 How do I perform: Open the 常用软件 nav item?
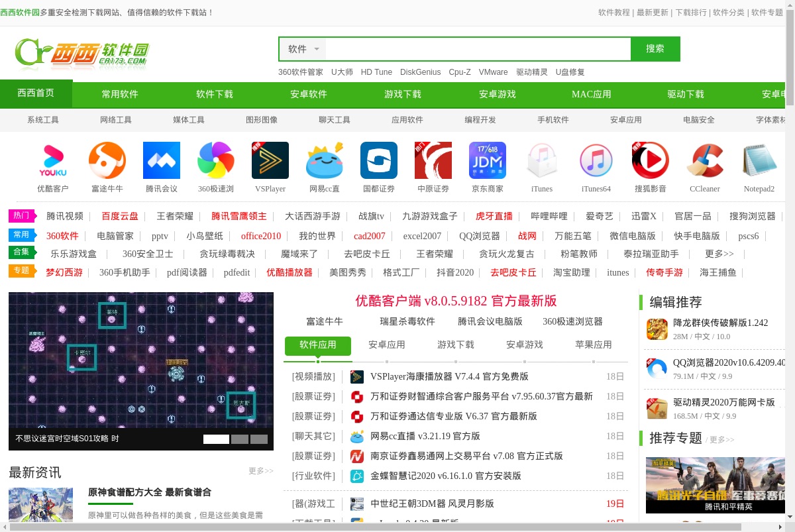click(120, 94)
